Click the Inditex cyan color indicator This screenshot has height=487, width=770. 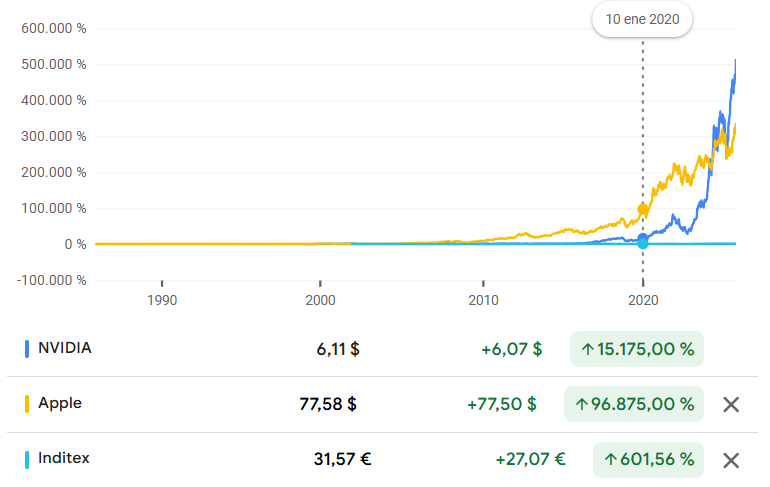point(26,460)
